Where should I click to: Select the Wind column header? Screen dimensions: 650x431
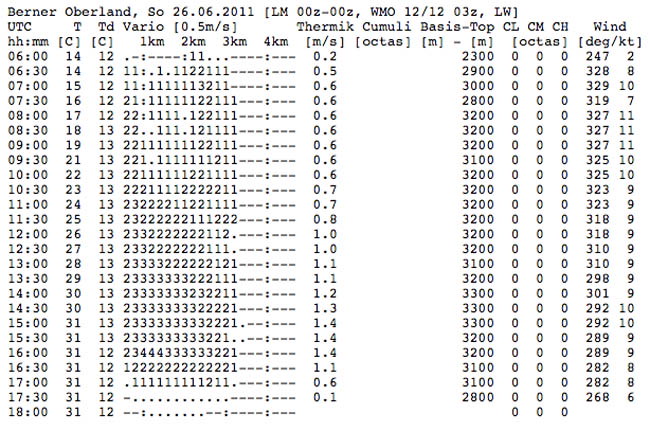pos(610,27)
